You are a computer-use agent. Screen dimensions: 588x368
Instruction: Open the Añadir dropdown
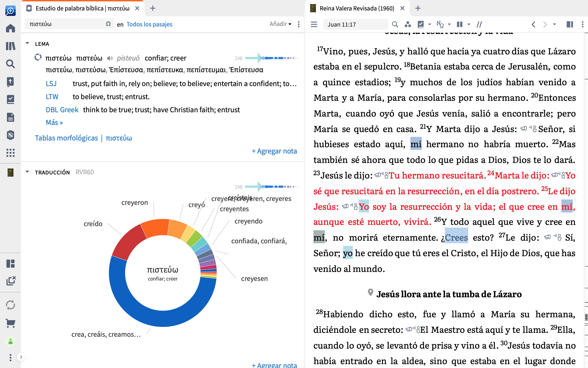pyautogui.click(x=280, y=24)
